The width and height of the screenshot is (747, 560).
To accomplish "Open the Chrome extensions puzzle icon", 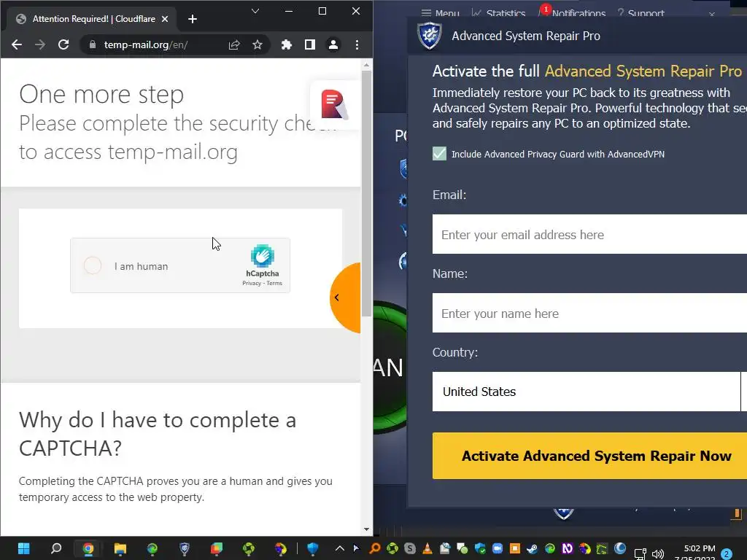I will tap(286, 44).
